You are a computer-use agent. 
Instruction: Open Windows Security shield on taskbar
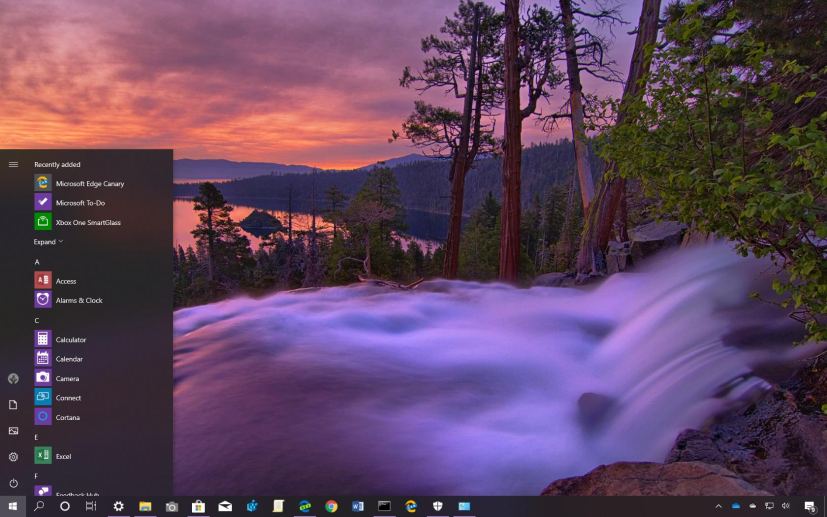437,506
